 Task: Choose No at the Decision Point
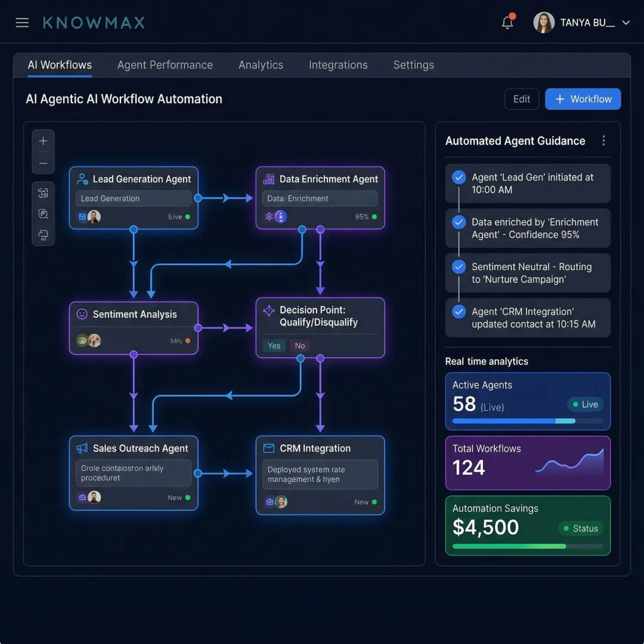coord(300,346)
